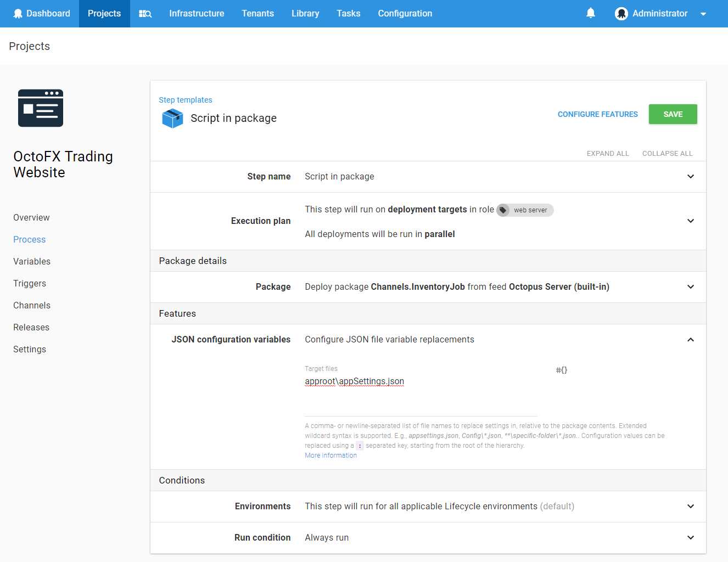
Task: Collapse the JSON configuration variables section
Action: [x=691, y=339]
